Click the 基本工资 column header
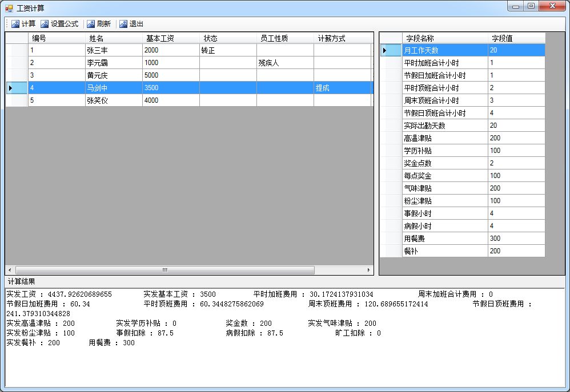Screen dimensions: 570x392 tap(171, 38)
